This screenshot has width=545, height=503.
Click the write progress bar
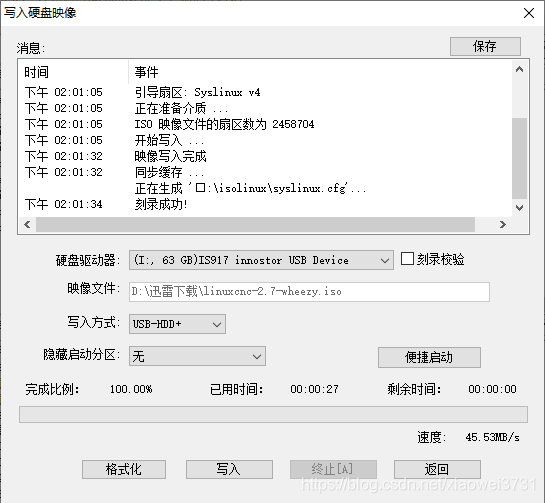(273, 414)
